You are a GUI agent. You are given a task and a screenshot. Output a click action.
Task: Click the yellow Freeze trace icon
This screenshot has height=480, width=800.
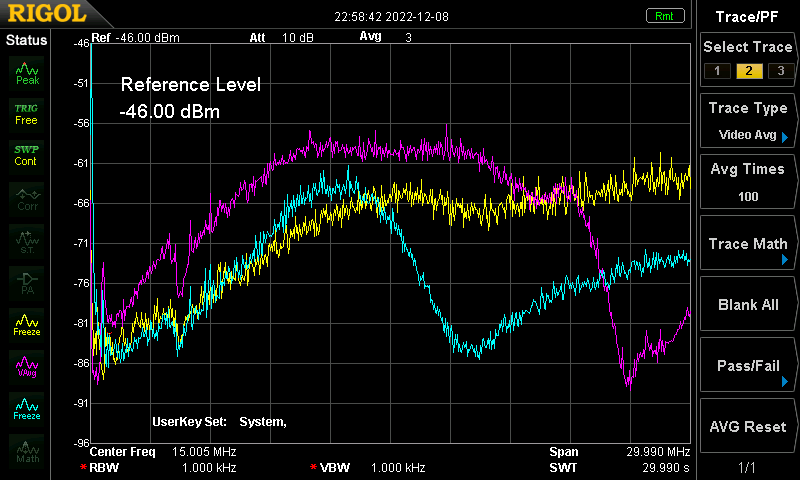27,325
